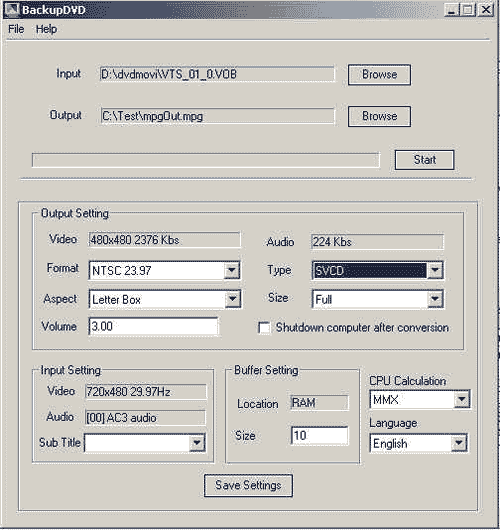Click the Output file path field

[217, 116]
